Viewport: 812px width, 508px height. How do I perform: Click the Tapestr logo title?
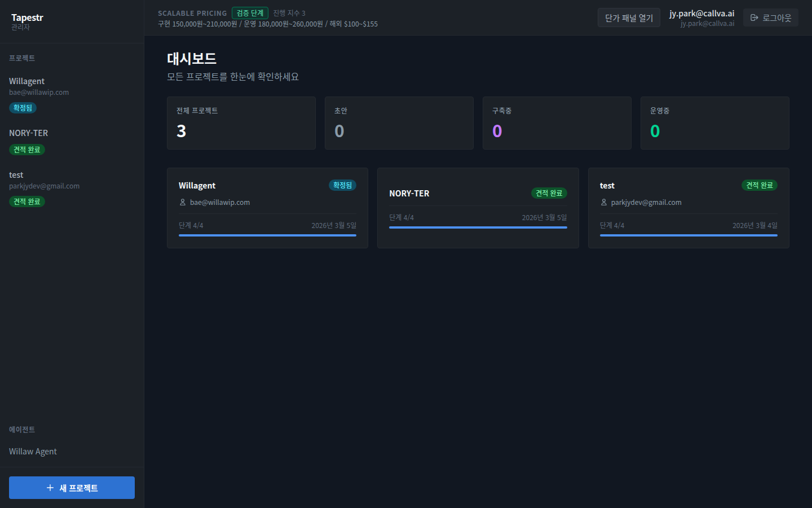[x=27, y=17]
